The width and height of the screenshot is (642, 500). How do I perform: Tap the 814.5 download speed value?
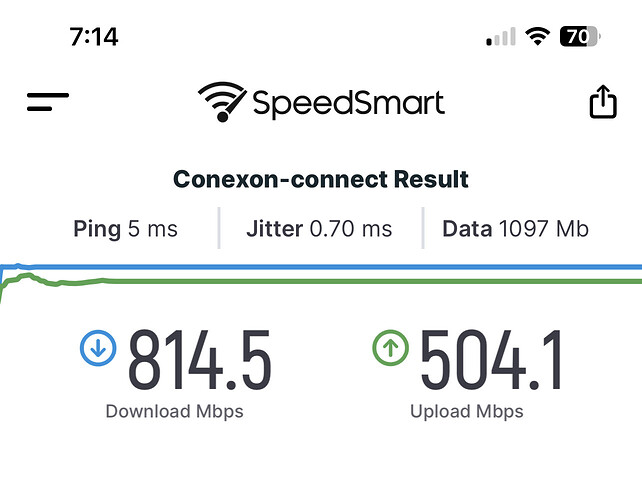(x=200, y=359)
